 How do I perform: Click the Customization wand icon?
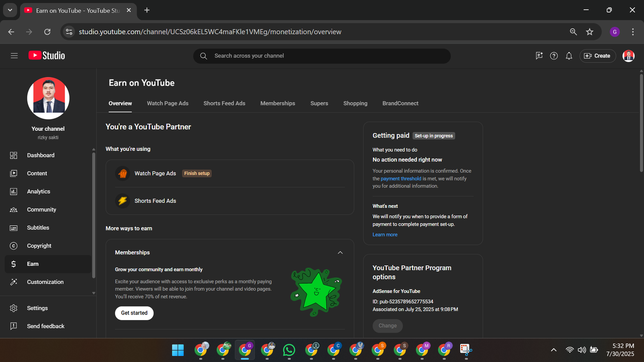(x=14, y=282)
